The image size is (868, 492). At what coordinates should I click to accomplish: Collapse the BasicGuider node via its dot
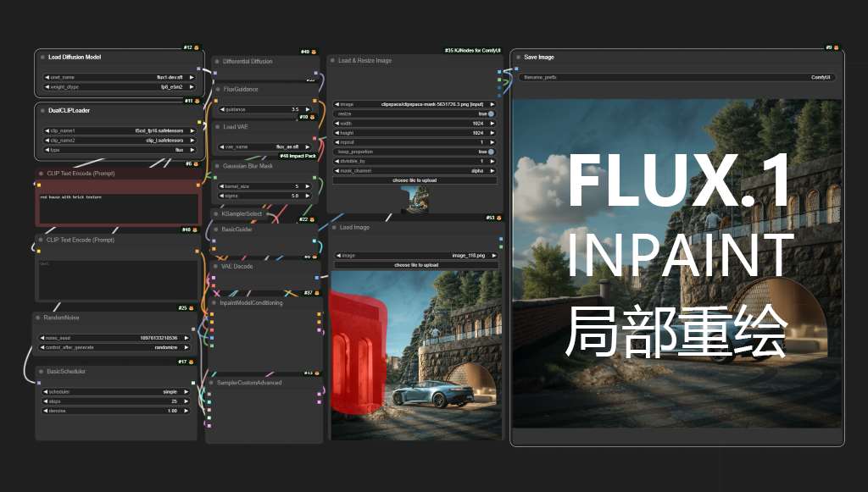[x=216, y=229]
